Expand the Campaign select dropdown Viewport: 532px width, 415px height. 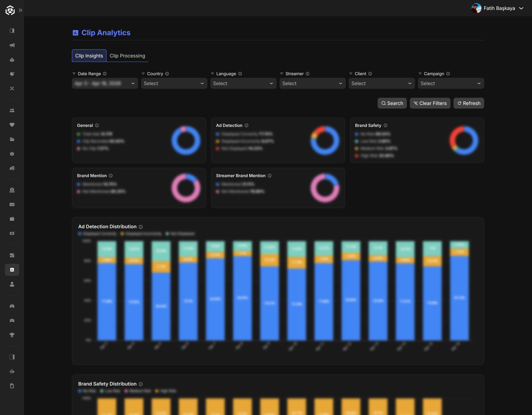pyautogui.click(x=451, y=83)
